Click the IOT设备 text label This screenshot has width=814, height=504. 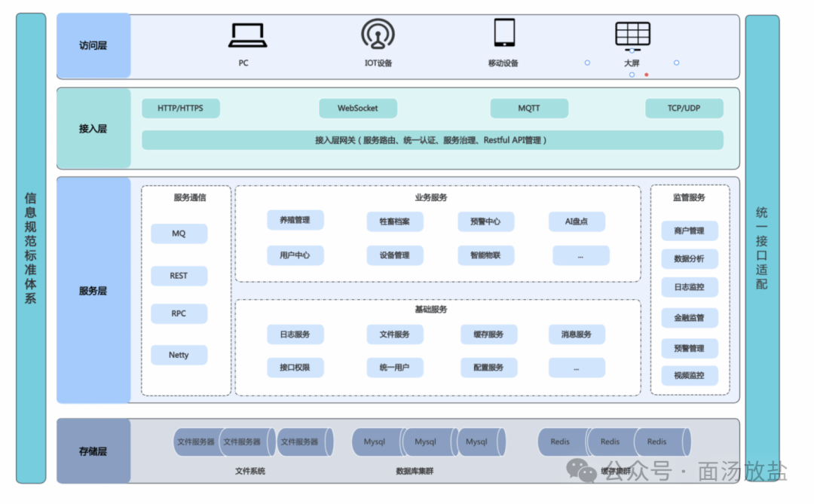(x=378, y=63)
